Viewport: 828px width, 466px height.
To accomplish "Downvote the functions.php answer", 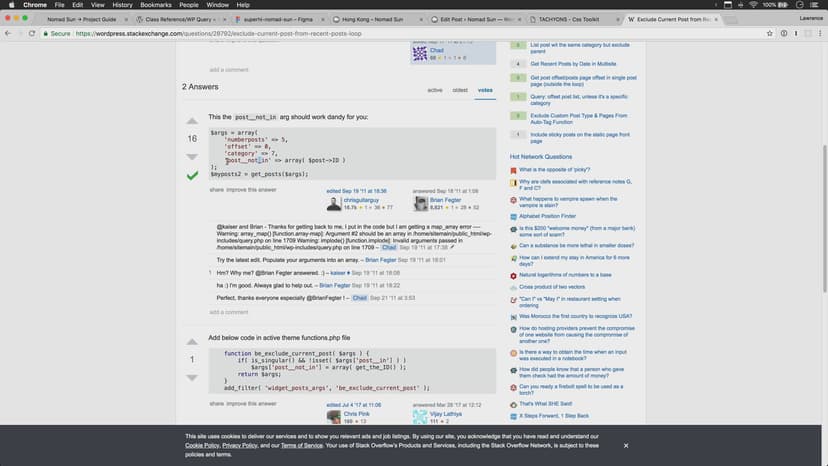I will [192, 376].
